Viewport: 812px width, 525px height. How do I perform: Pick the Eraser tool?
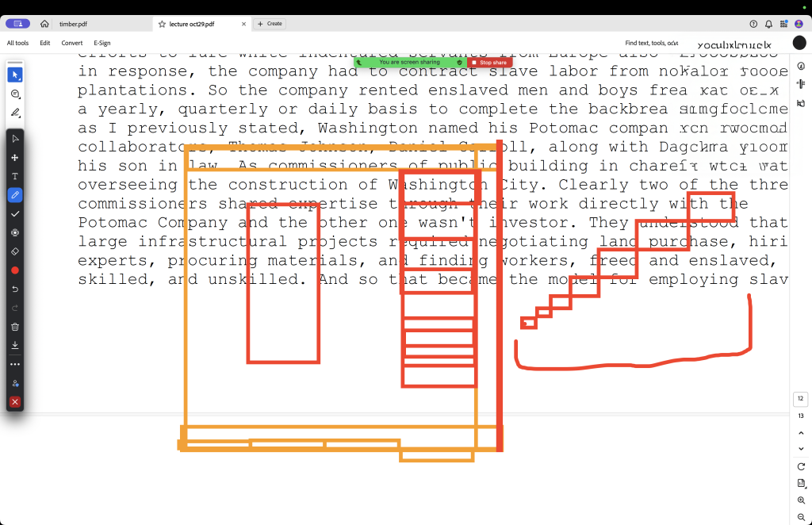(15, 251)
